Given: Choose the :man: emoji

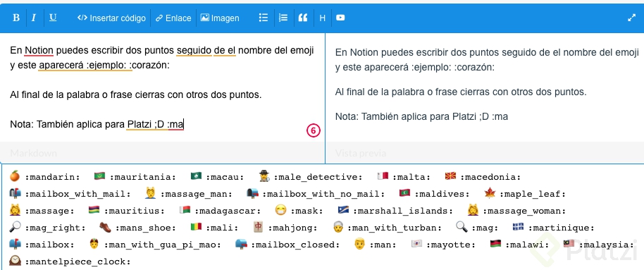Looking at the screenshot, I should (x=376, y=245).
